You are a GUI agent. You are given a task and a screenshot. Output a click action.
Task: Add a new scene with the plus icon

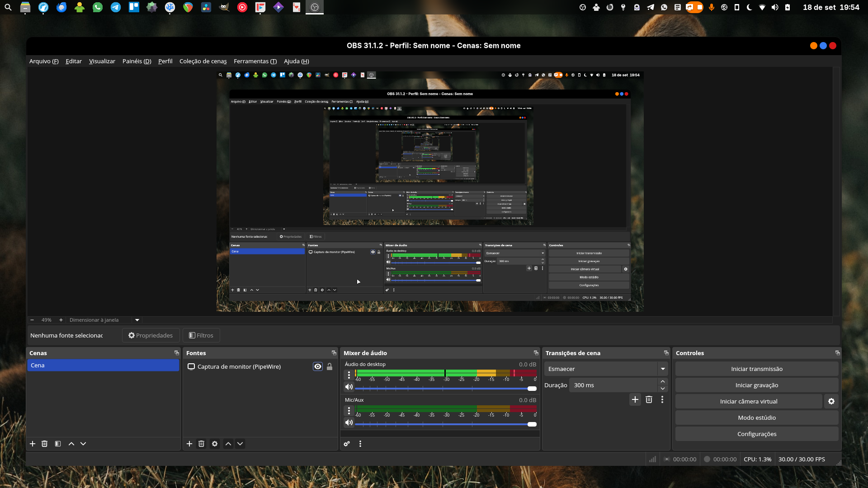pos(32,444)
